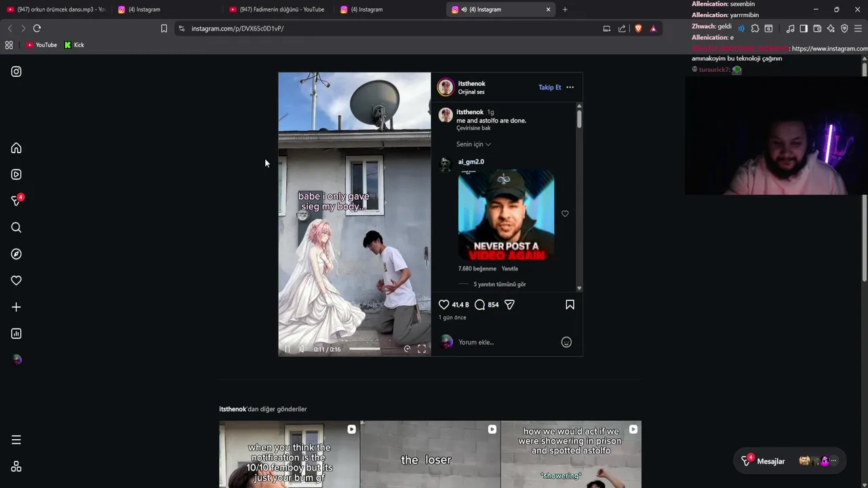Toggle the browser side panel

pos(804,28)
